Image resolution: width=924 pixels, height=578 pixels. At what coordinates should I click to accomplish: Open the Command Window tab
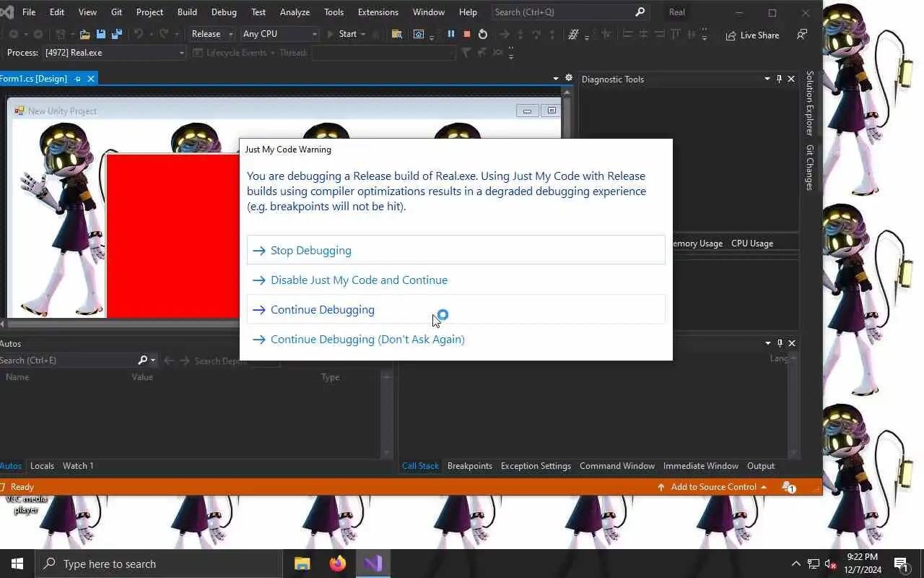(x=617, y=466)
